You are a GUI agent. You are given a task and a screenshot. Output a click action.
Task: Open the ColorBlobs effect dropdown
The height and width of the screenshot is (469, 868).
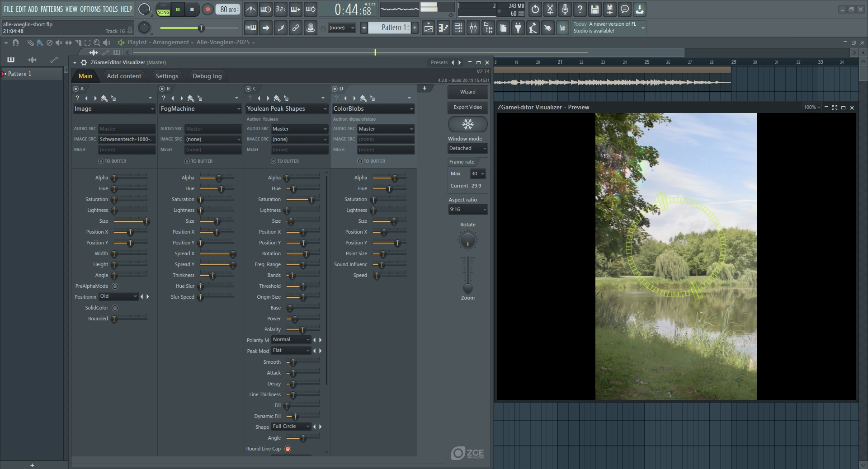(x=373, y=109)
